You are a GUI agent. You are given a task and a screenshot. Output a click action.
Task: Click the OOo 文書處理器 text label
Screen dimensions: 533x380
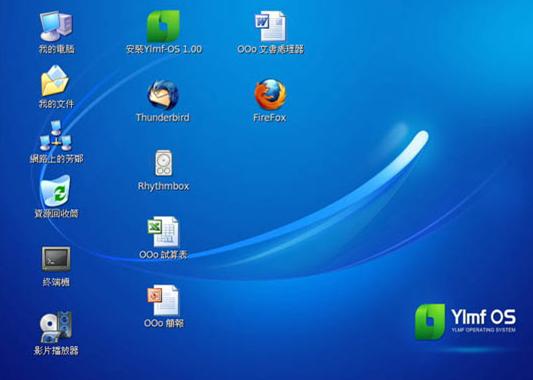(271, 49)
